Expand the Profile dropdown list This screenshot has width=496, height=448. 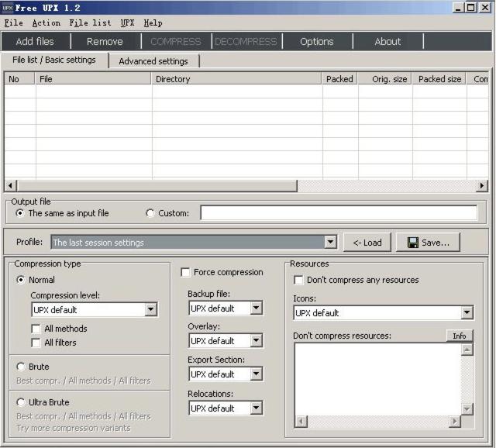(330, 243)
